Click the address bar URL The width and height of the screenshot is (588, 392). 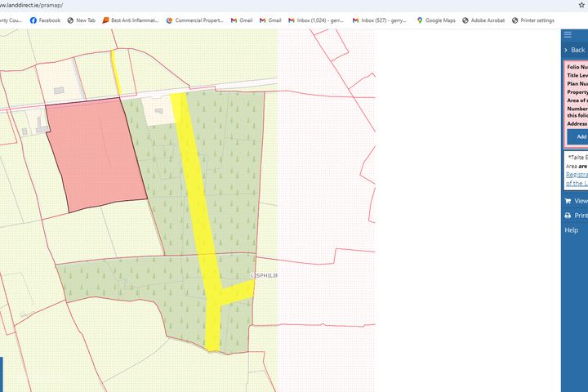click(33, 5)
